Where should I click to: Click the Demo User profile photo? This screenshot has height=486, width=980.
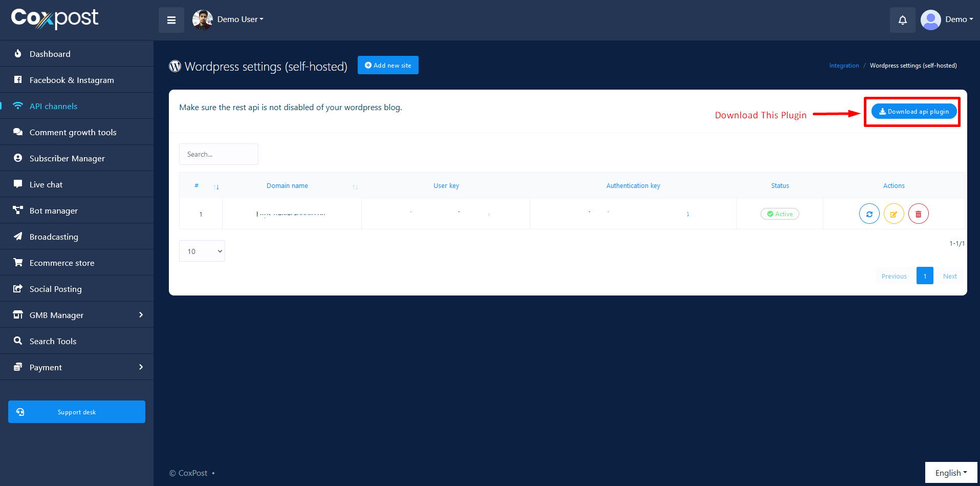click(202, 20)
